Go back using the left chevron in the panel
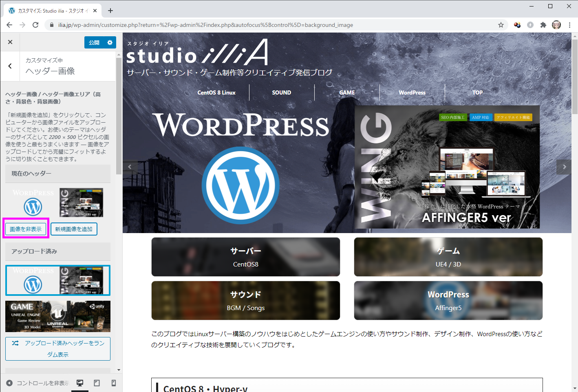 [x=10, y=66]
